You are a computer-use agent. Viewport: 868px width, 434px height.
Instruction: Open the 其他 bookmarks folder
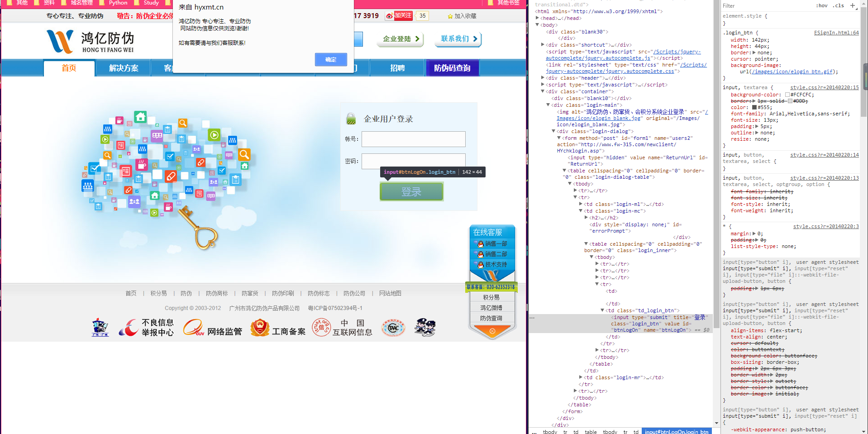coord(18,3)
